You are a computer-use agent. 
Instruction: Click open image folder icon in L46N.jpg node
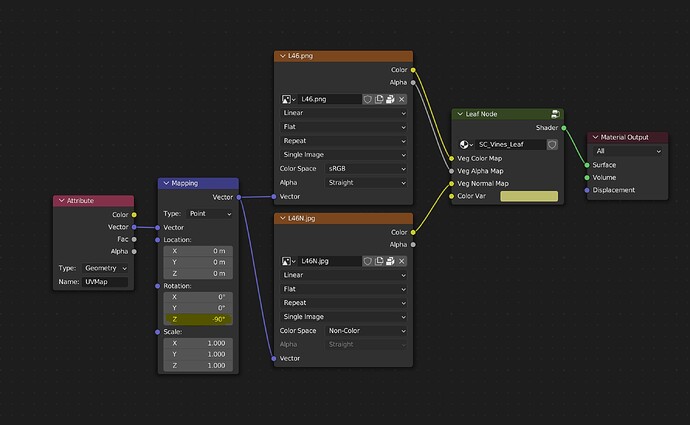[x=390, y=261]
